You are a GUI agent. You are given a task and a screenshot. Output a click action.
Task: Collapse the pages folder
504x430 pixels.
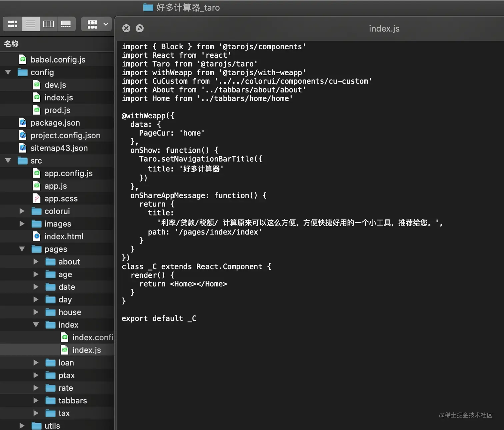22,249
